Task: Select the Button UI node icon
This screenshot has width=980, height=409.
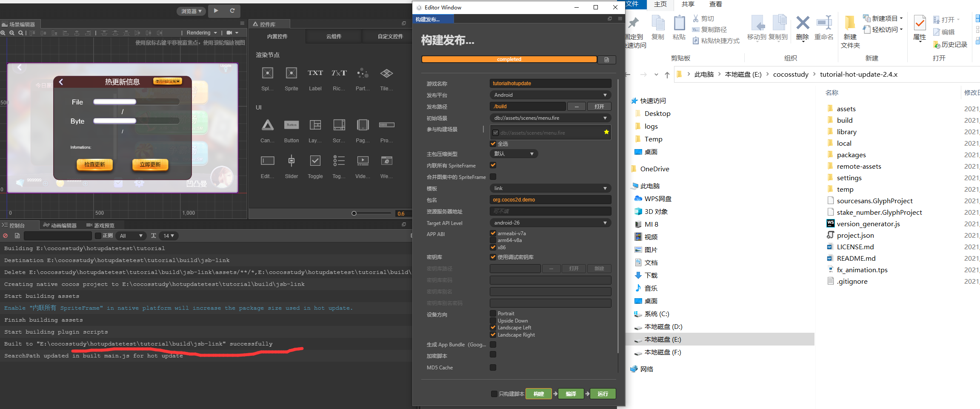Action: click(x=291, y=125)
